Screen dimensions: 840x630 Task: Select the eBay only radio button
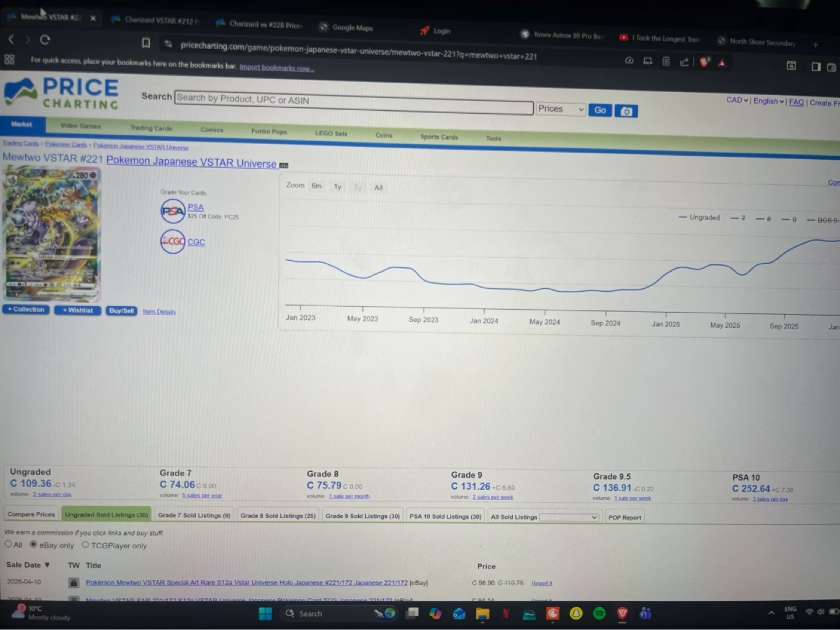click(x=34, y=544)
